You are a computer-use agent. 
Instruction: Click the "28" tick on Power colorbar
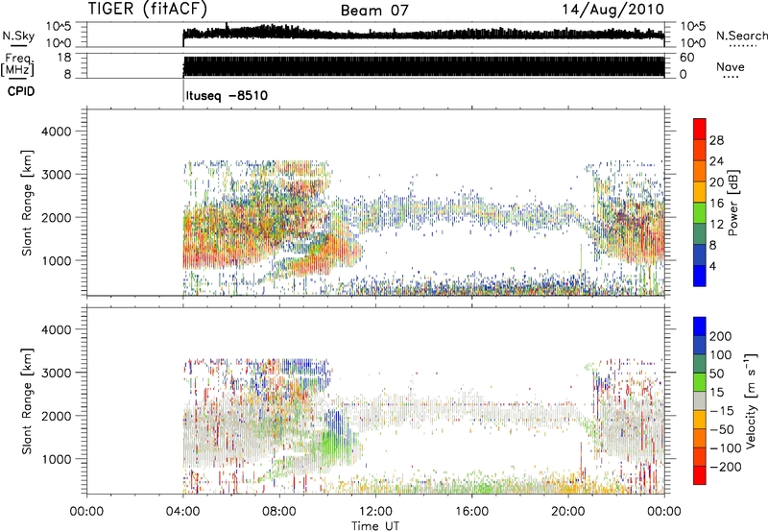716,140
